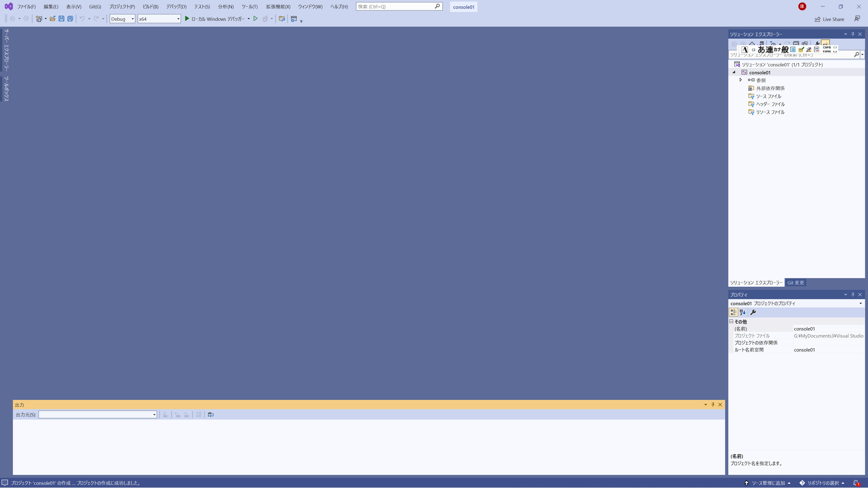
Task: Click the Live Share button
Action: point(829,19)
